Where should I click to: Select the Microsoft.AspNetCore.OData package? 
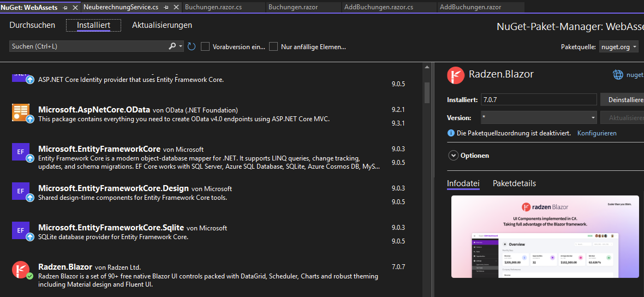pyautogui.click(x=94, y=110)
